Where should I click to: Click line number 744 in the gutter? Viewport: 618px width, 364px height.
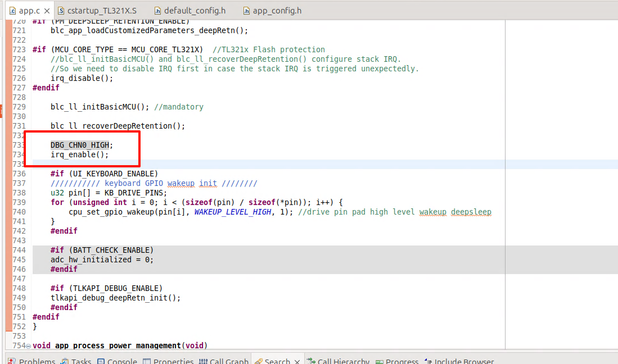tap(19, 250)
